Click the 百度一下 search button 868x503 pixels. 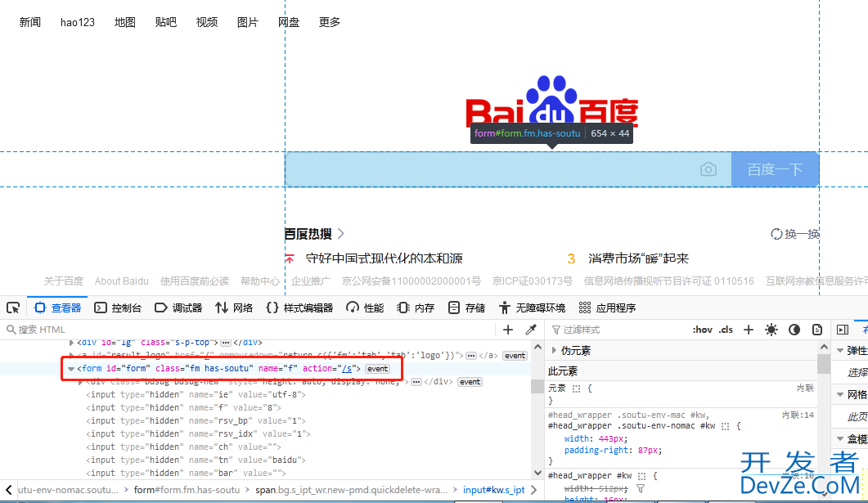click(775, 169)
